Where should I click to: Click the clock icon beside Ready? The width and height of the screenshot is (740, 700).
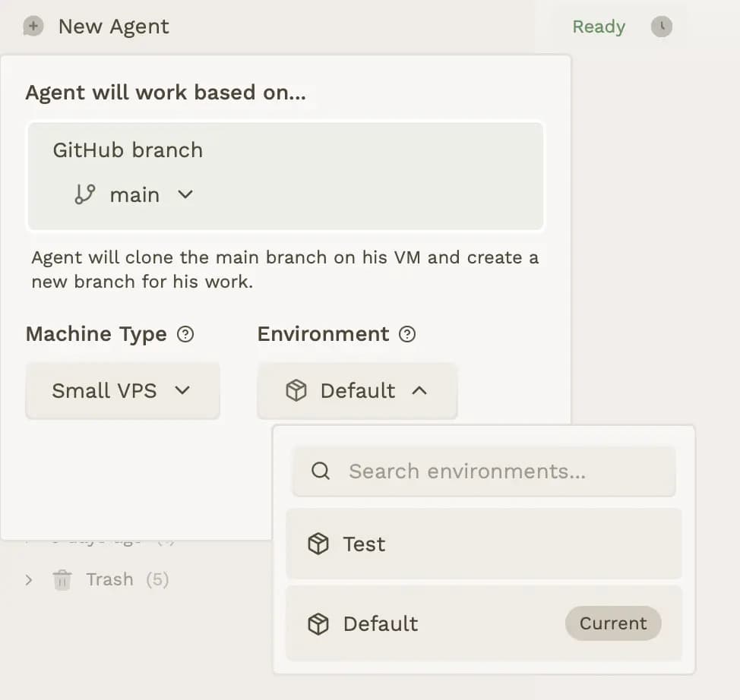pos(662,27)
